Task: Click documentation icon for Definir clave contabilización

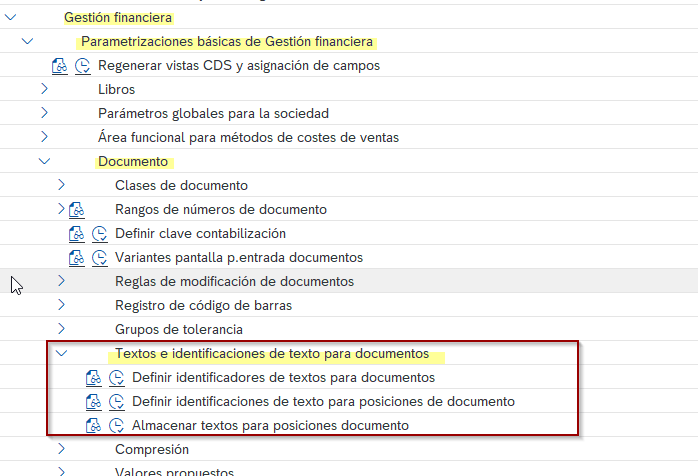Action: [77, 234]
